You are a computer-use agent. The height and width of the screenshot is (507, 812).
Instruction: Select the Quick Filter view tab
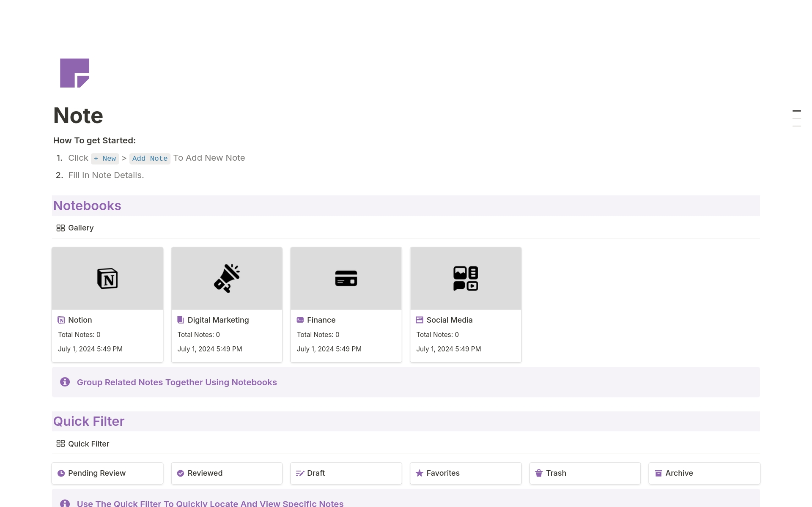coord(83,444)
